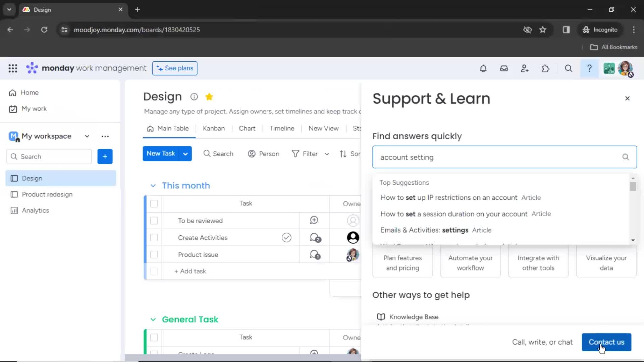644x362 pixels.
Task: Click the help question mark icon
Action: point(590,68)
